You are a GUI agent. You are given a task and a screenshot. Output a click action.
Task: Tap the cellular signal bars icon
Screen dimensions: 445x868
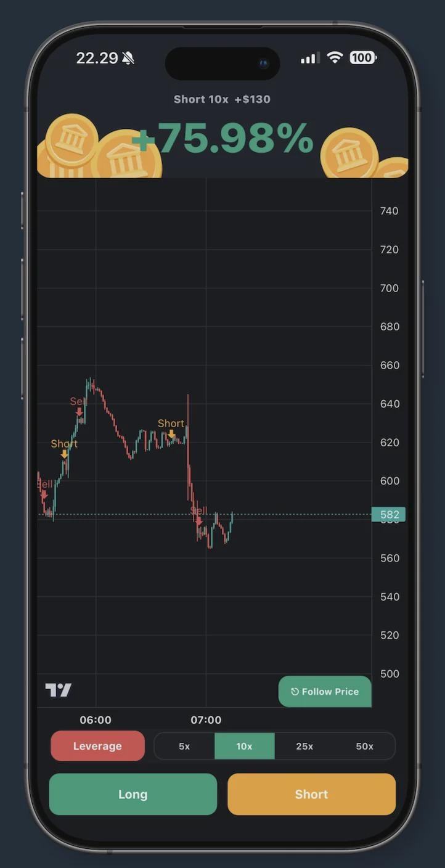[309, 59]
